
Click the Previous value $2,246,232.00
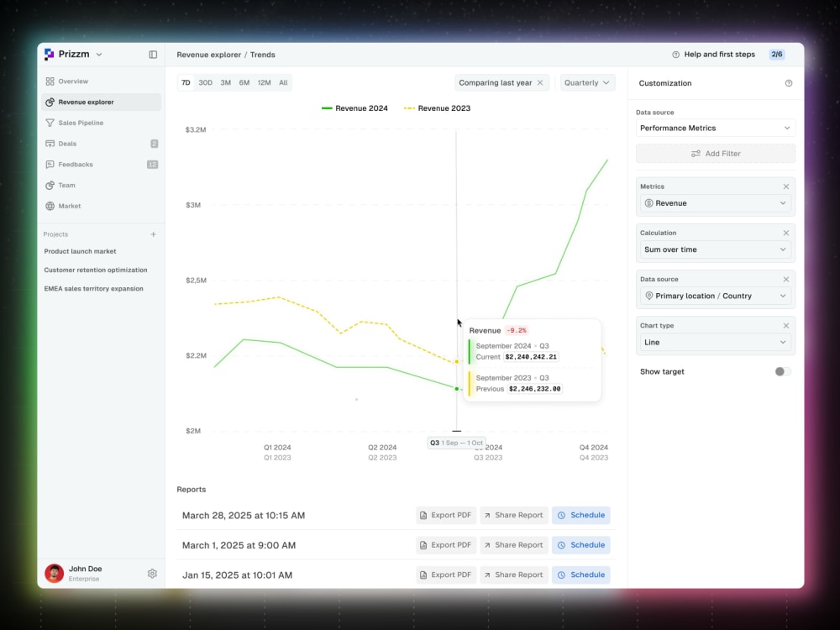click(x=534, y=389)
